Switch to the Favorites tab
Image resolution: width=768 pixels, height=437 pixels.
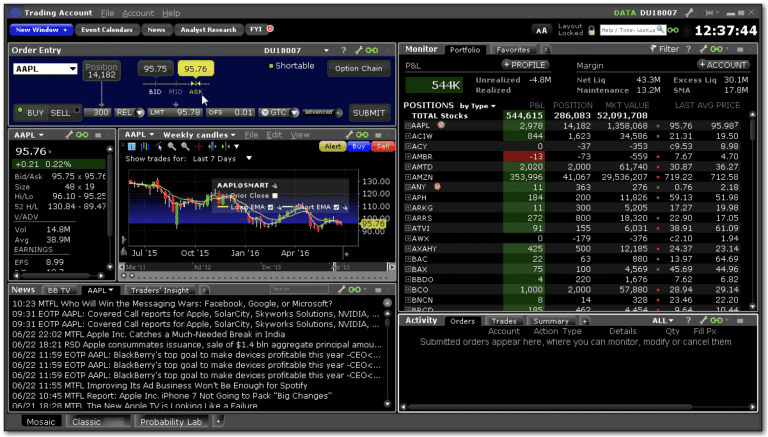(513, 48)
